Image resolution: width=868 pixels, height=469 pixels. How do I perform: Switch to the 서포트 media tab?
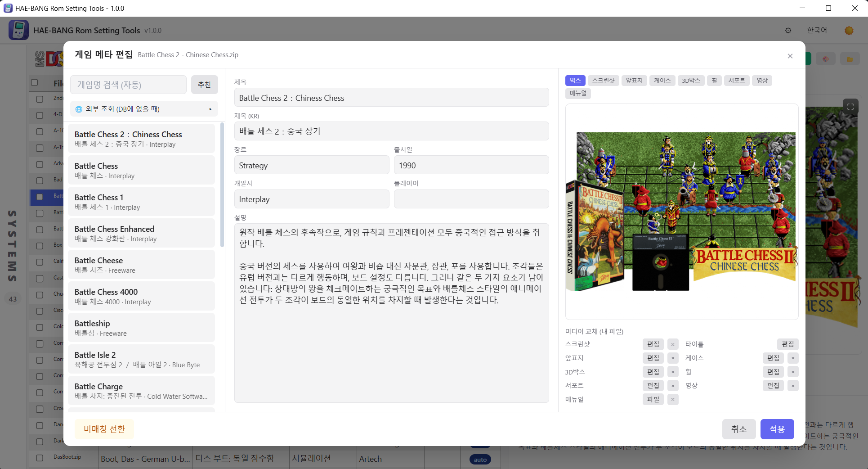[x=737, y=81]
